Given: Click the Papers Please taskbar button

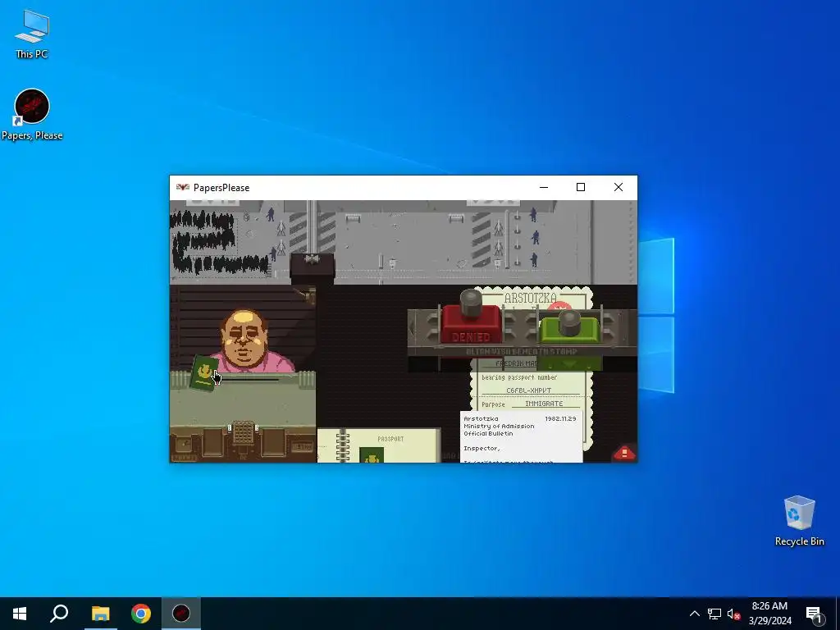Looking at the screenshot, I should click(x=181, y=614).
